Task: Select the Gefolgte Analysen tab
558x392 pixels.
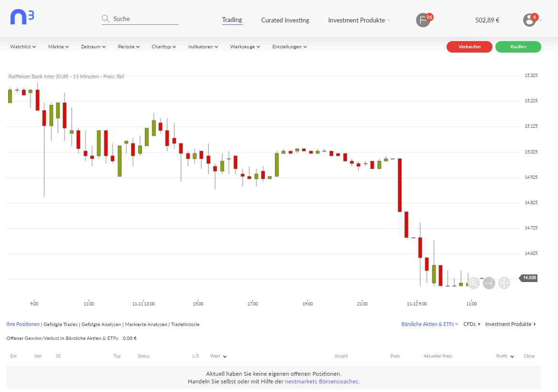Action: [101, 325]
